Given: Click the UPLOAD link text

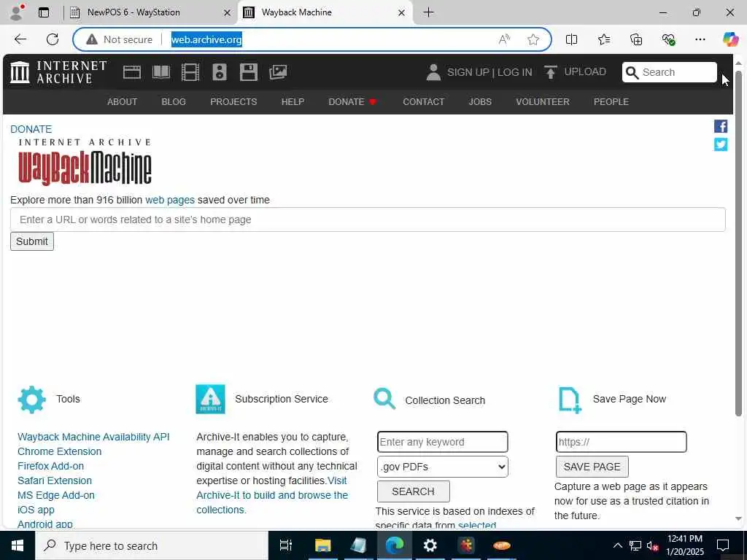Looking at the screenshot, I should click(x=585, y=72).
